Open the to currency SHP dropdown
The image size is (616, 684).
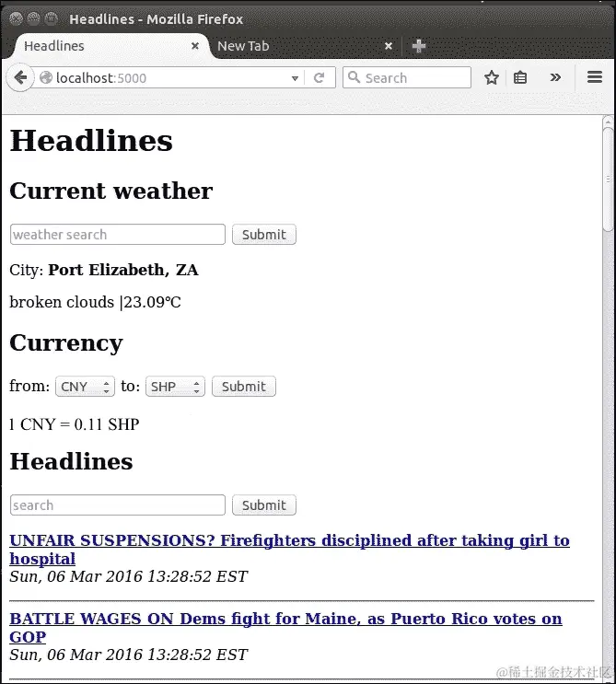click(x=175, y=387)
